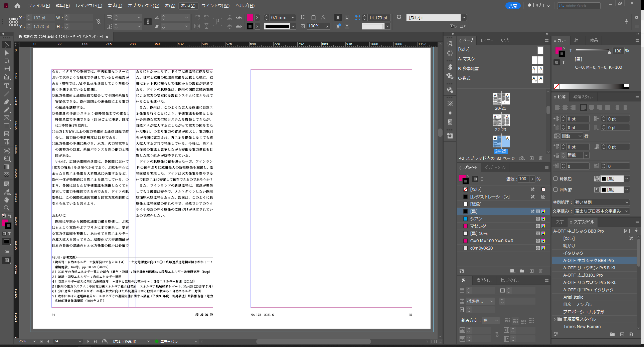Screen dimensions: 644x347
Task: Expand the 正規表現スタイル folder
Action: 555,319
